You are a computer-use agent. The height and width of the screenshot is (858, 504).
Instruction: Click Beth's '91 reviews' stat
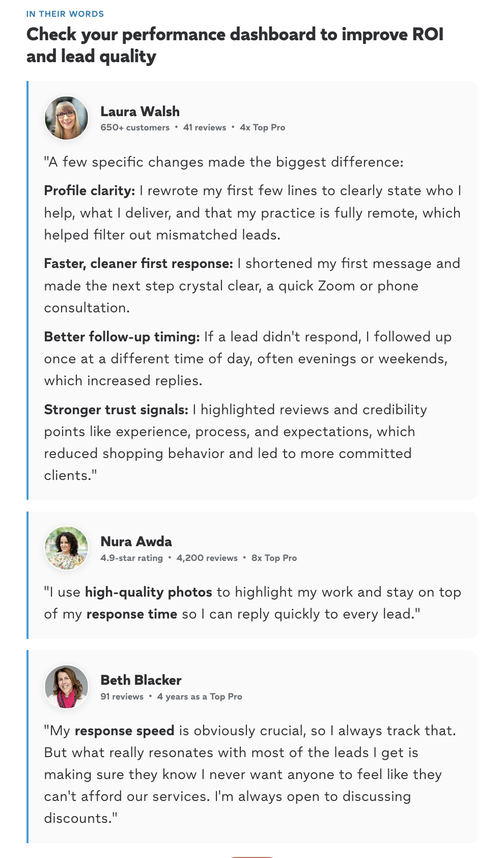point(122,696)
